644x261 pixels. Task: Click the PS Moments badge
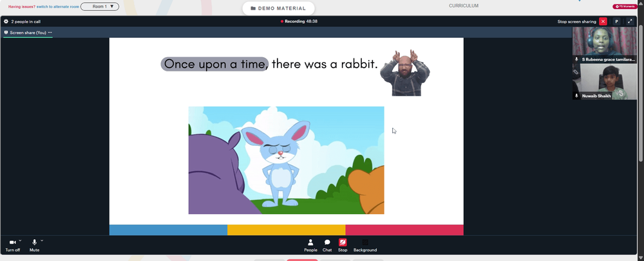click(624, 6)
